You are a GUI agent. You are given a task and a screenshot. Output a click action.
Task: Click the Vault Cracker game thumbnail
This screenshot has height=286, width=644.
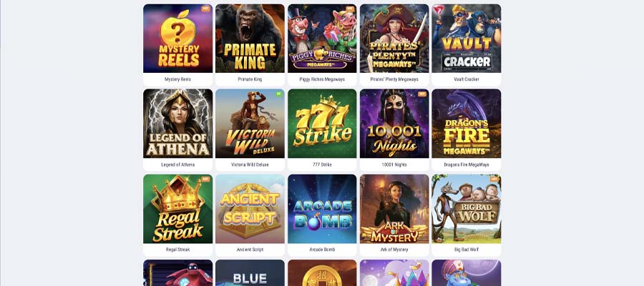pyautogui.click(x=466, y=39)
